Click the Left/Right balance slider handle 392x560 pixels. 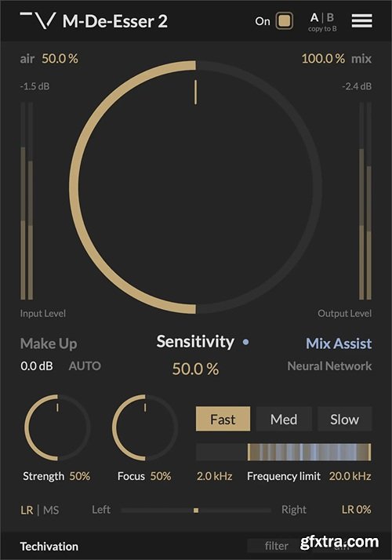(x=196, y=511)
